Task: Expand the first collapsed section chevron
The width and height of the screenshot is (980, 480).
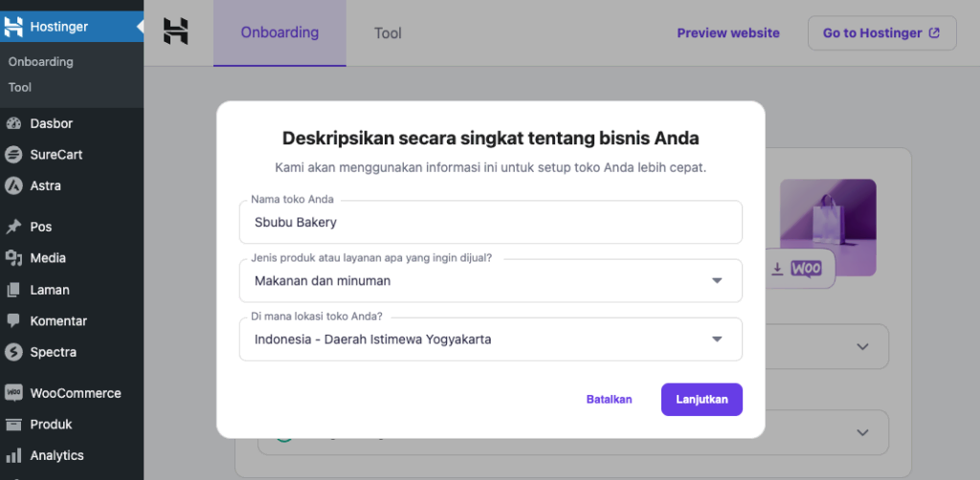Action: [862, 346]
